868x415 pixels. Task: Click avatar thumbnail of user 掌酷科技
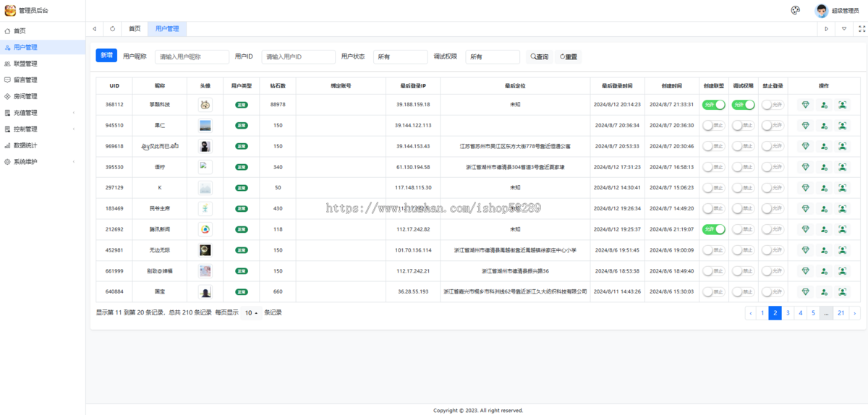(205, 105)
